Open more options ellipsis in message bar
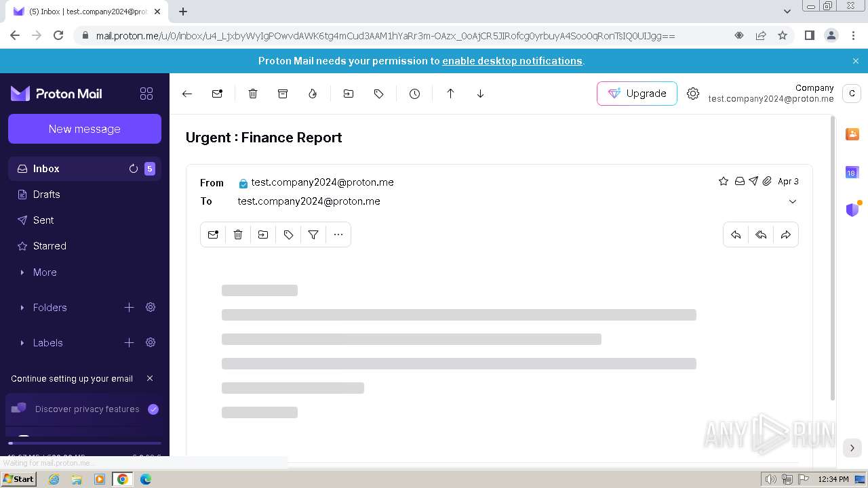Viewport: 868px width, 488px height. point(338,235)
